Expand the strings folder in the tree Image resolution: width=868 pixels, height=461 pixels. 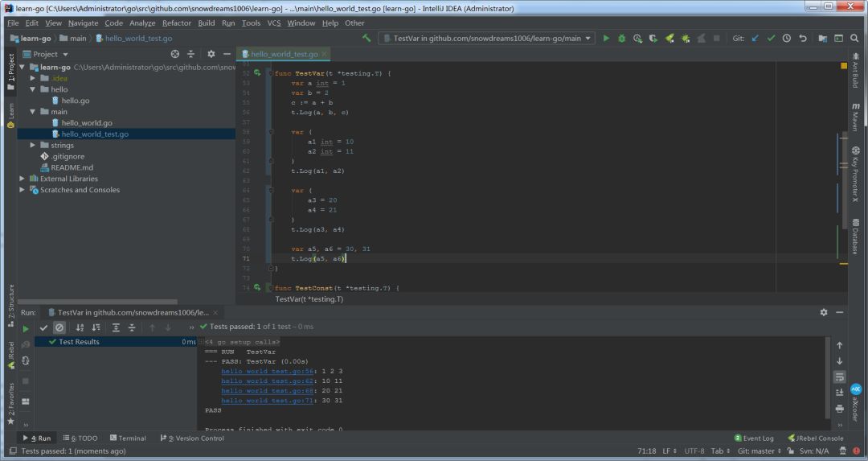(x=33, y=146)
